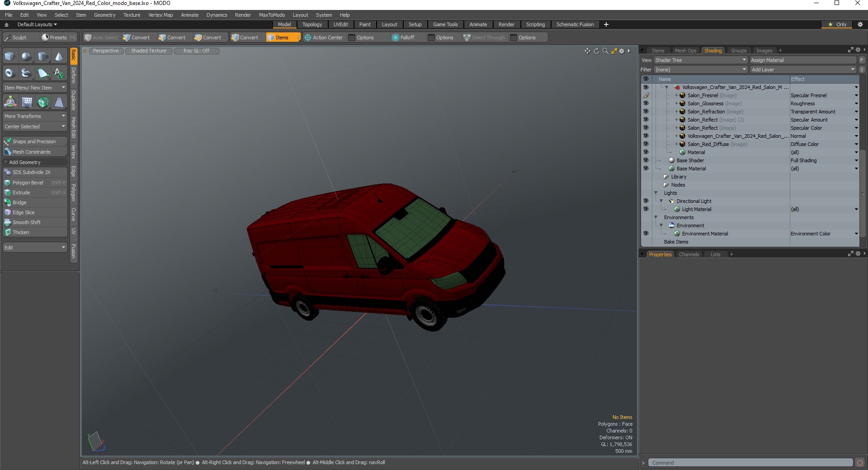
Task: Click the axis orientation gizmo in viewport
Action: click(96, 442)
